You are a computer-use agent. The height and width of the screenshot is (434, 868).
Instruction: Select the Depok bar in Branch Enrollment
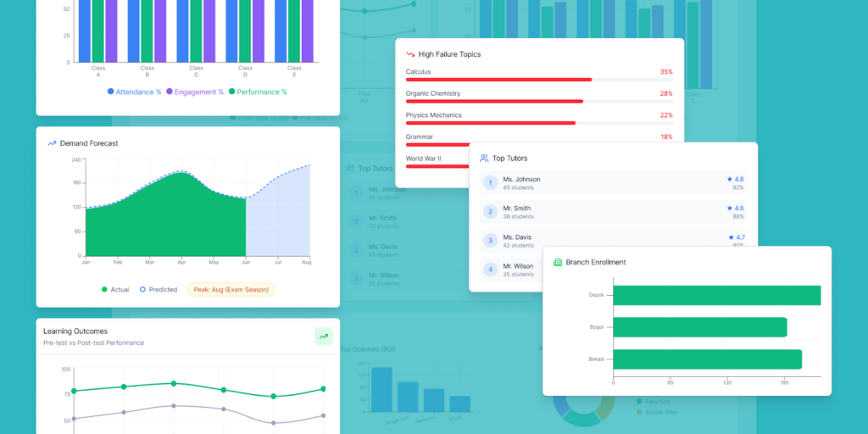(x=716, y=296)
